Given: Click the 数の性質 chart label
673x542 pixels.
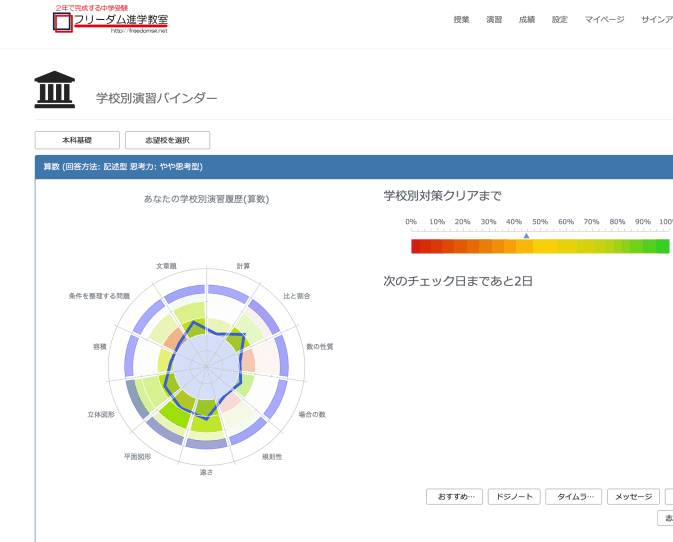Looking at the screenshot, I should [320, 347].
